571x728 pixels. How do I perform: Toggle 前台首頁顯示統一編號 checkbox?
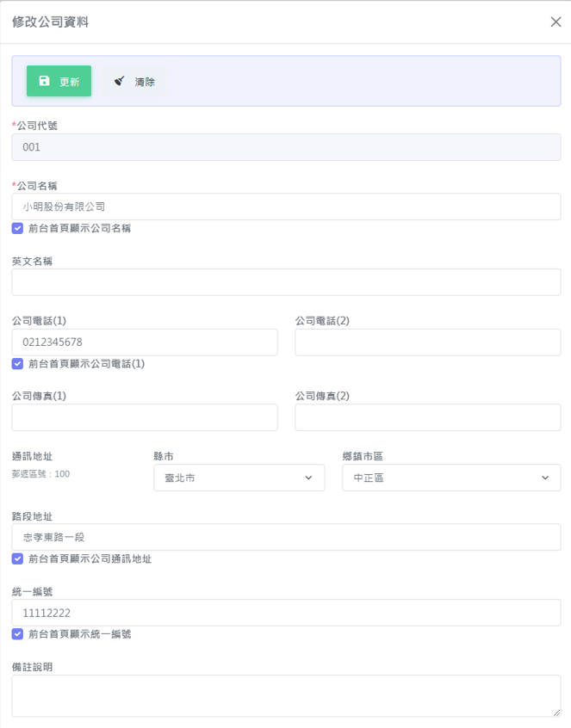point(18,634)
